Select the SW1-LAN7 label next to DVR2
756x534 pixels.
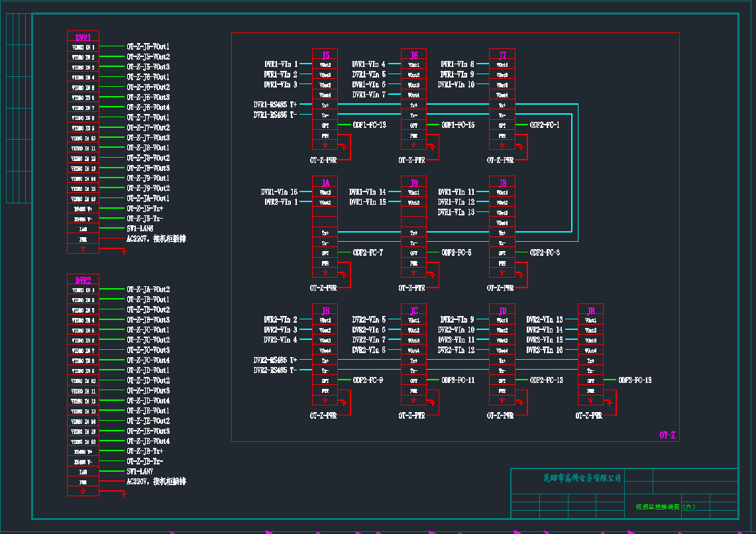tap(140, 471)
